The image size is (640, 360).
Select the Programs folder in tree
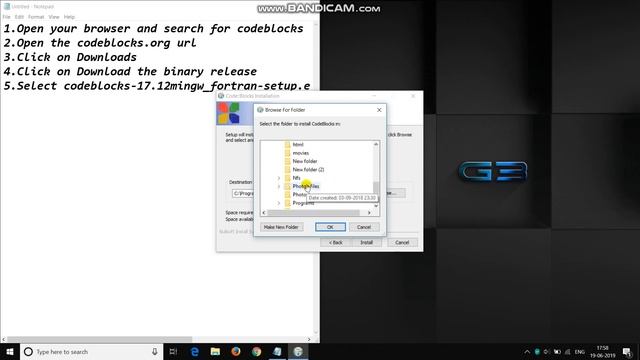(x=303, y=203)
